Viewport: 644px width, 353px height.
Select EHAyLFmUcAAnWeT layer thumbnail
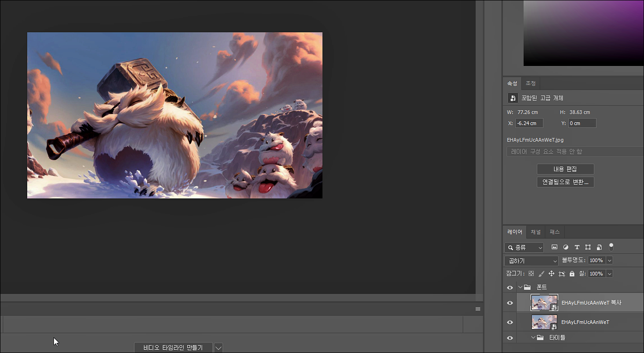point(544,322)
